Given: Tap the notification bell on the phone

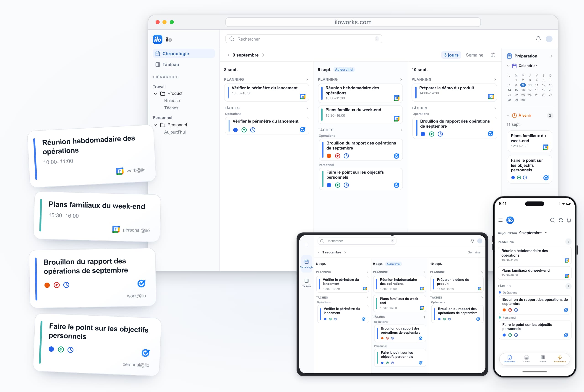Looking at the screenshot, I should point(569,220).
